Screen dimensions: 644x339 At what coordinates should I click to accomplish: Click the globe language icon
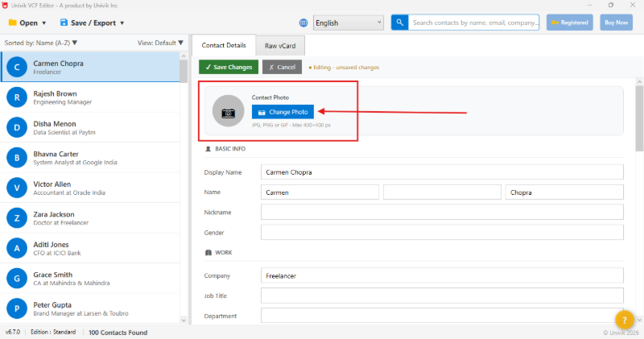coord(303,23)
